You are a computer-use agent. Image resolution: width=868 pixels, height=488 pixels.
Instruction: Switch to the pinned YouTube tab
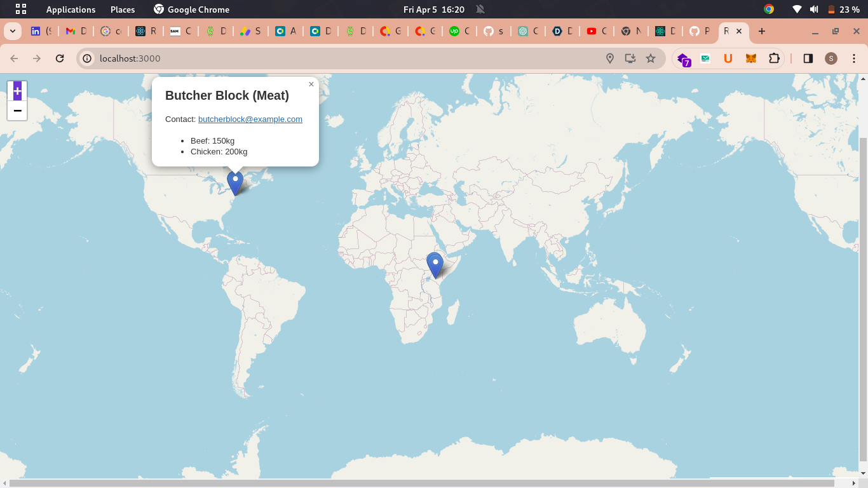click(592, 30)
